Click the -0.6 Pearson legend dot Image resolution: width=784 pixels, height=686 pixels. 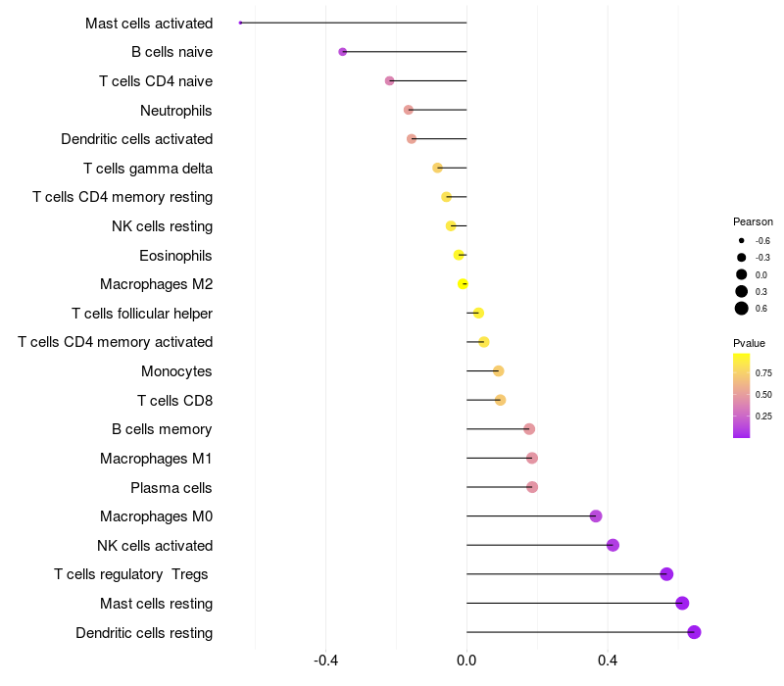pos(742,240)
